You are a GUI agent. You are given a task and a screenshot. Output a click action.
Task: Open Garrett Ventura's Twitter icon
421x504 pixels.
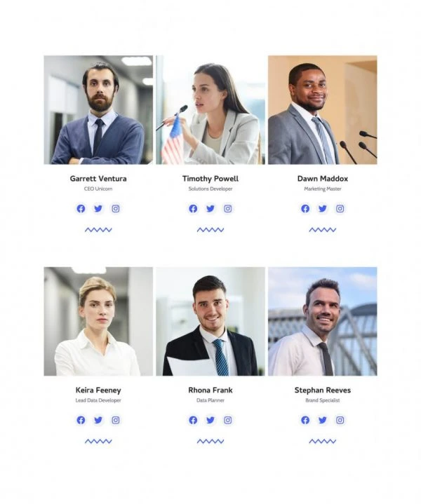tap(98, 209)
